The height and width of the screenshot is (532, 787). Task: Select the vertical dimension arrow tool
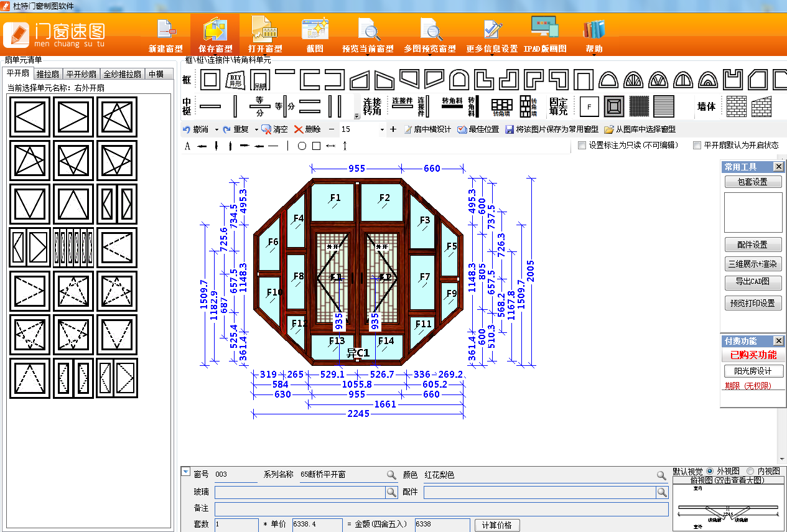point(345,146)
